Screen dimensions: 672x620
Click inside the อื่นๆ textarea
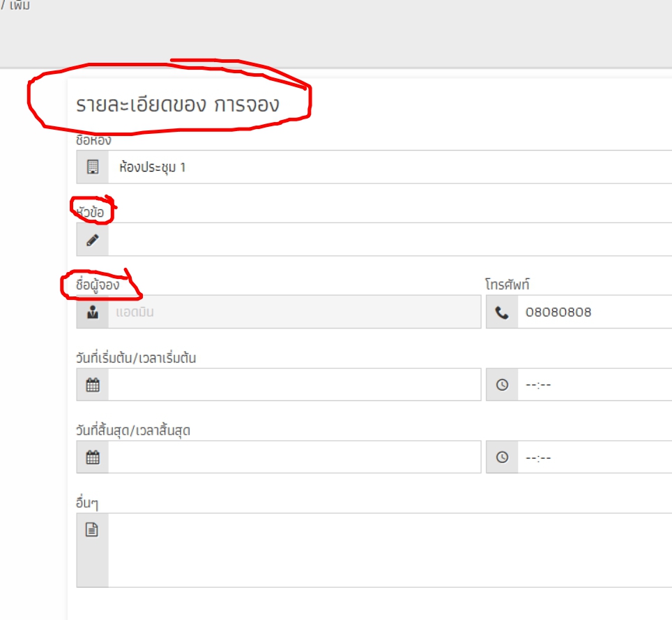pyautogui.click(x=390, y=550)
